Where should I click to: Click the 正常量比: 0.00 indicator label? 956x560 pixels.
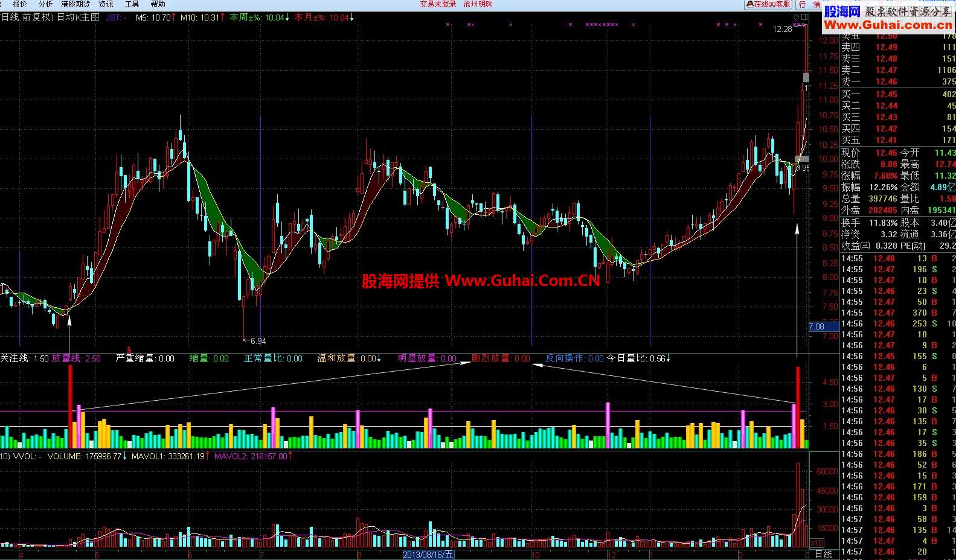click(273, 358)
